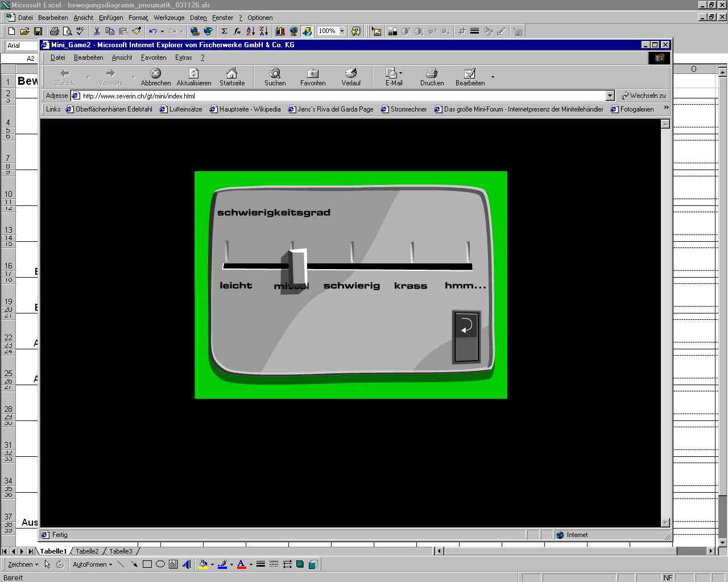728x582 pixels.
Task: Open the Extras menu in Internet Explorer
Action: (183, 57)
